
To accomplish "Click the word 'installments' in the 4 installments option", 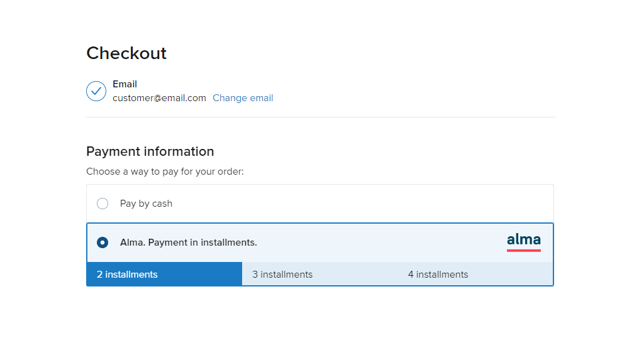I will (x=442, y=275).
